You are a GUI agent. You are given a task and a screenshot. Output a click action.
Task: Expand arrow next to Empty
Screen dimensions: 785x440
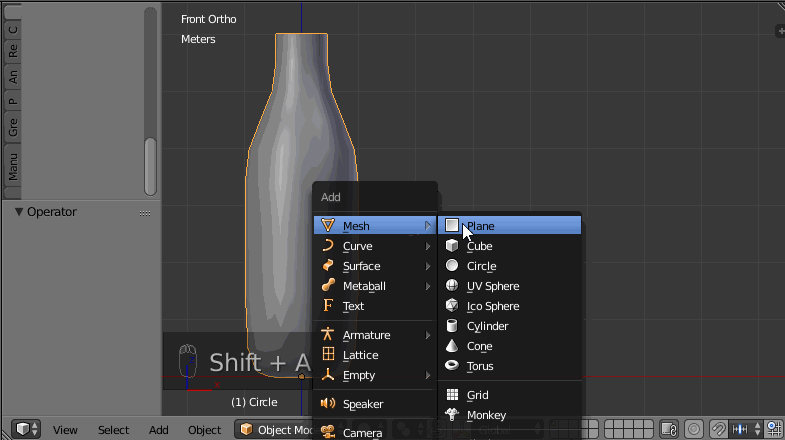(x=428, y=375)
